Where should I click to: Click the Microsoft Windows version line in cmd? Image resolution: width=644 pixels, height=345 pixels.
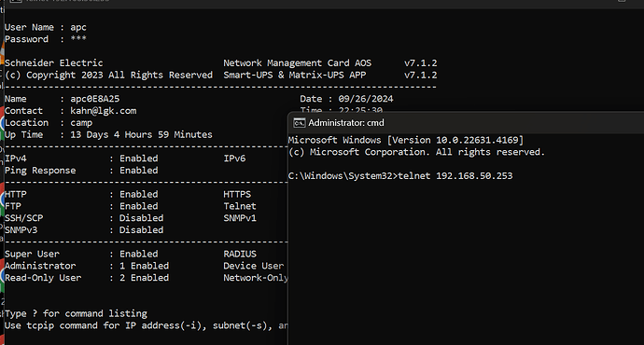(x=406, y=140)
